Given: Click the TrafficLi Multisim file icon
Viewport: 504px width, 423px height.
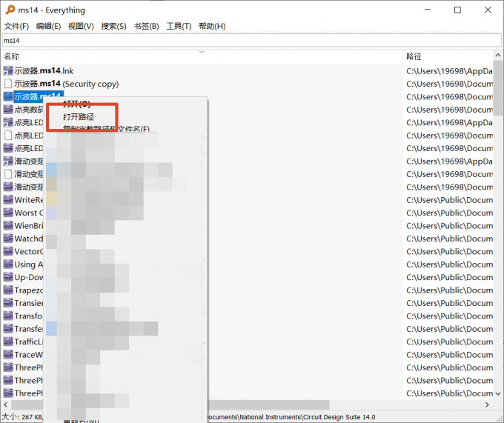Looking at the screenshot, I should click(8, 342).
